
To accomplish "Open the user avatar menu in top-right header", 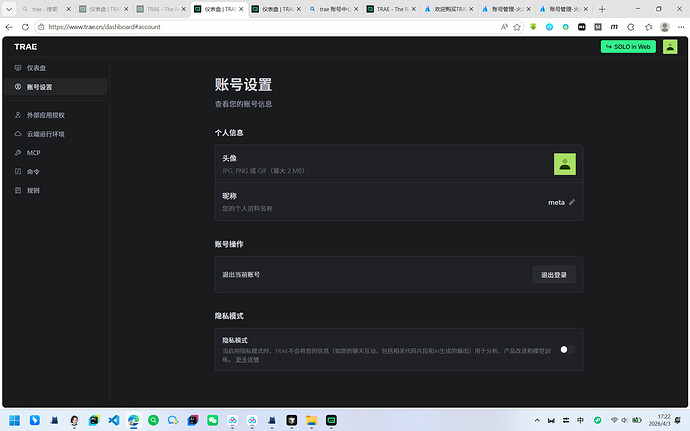I will pos(670,46).
